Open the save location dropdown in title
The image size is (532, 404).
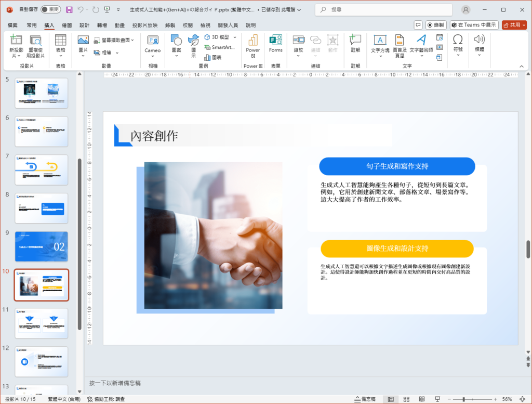299,10
